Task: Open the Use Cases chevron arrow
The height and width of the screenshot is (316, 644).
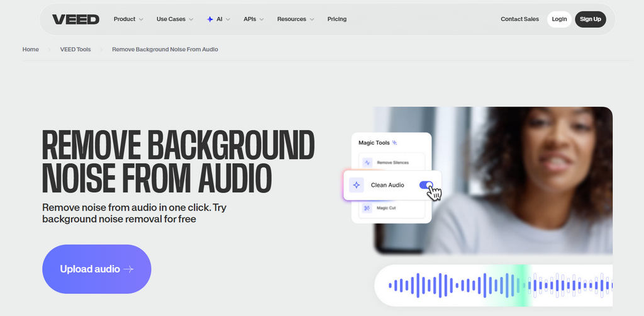Action: pyautogui.click(x=191, y=20)
